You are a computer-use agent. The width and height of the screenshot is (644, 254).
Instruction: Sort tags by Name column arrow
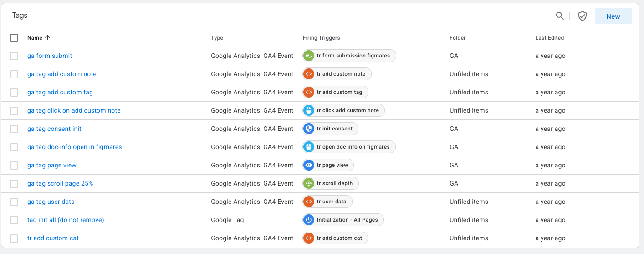(47, 38)
